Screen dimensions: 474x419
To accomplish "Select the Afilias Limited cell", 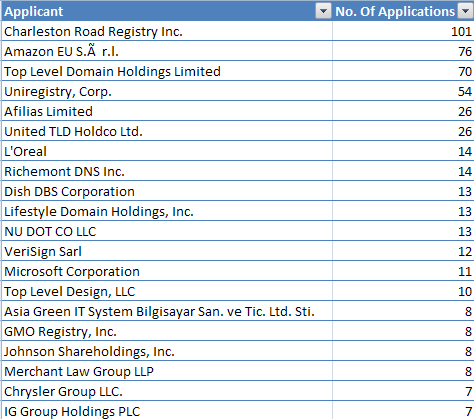I will [x=167, y=111].
